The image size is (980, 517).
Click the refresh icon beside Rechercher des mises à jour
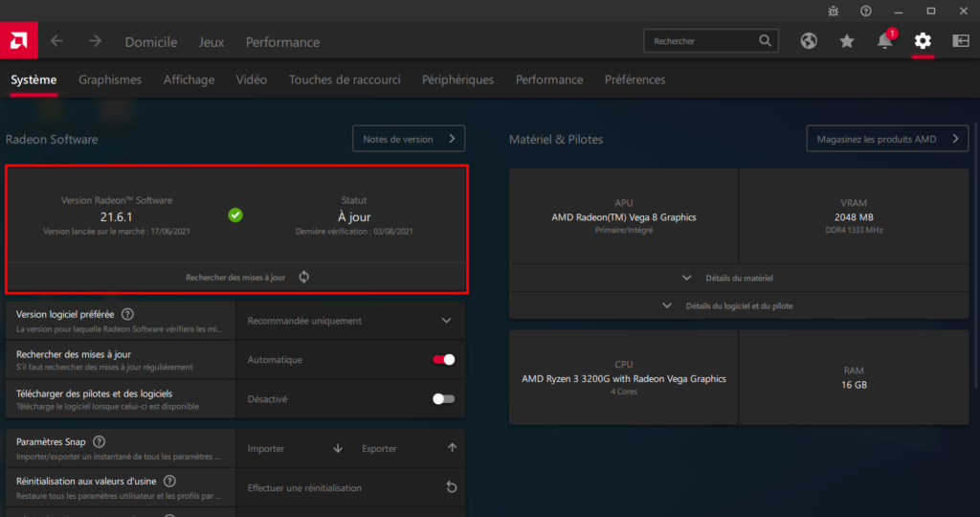click(303, 277)
